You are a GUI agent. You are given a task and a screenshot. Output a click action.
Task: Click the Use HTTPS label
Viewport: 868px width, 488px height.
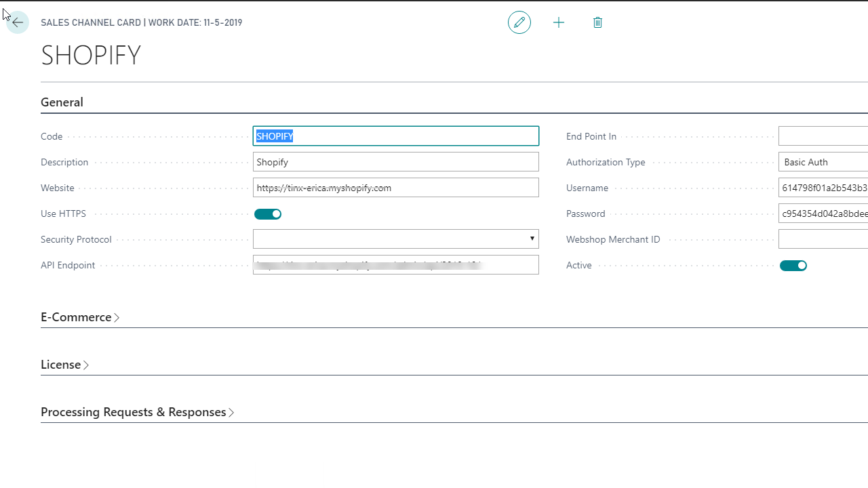63,213
